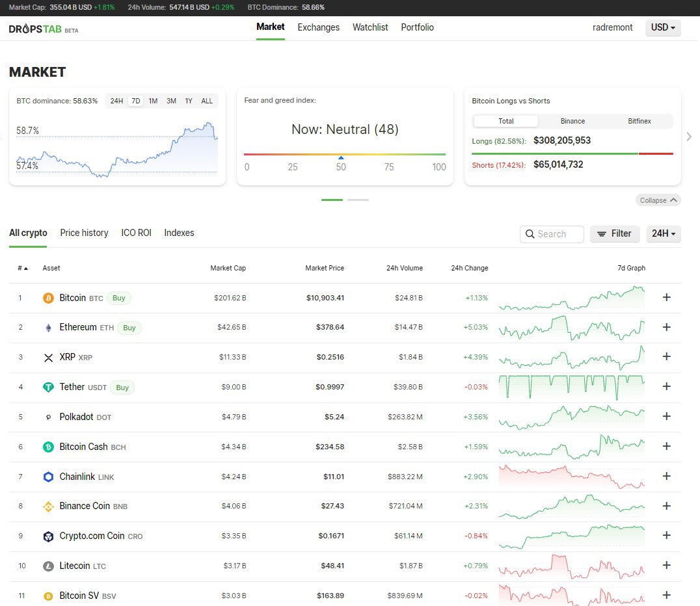Switch to the Indexes tab
700x606 pixels.
tap(179, 233)
